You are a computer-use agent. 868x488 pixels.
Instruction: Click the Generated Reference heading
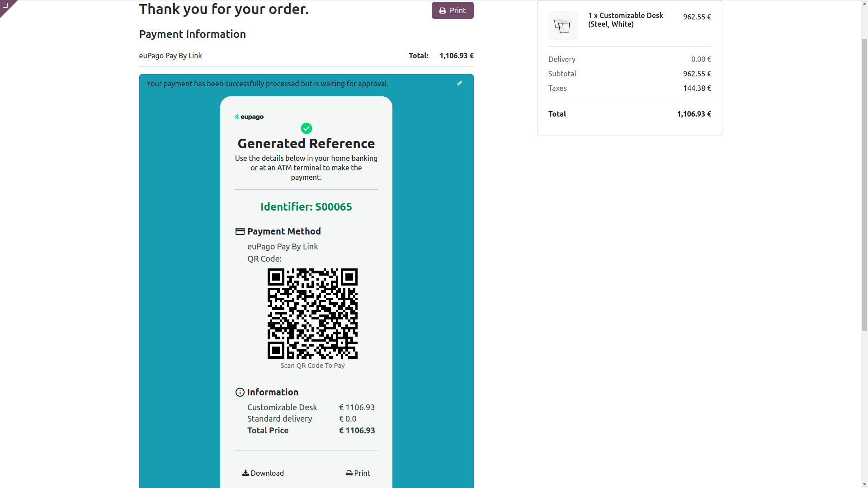(306, 143)
